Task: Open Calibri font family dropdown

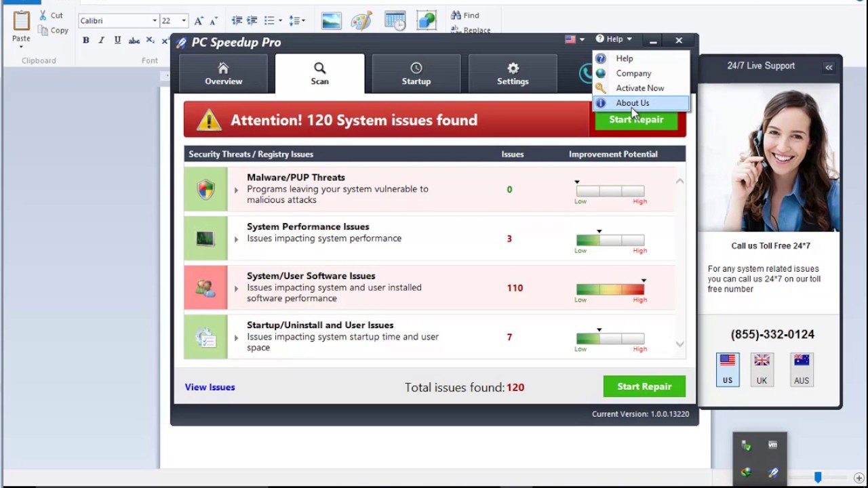Action: (x=155, y=21)
